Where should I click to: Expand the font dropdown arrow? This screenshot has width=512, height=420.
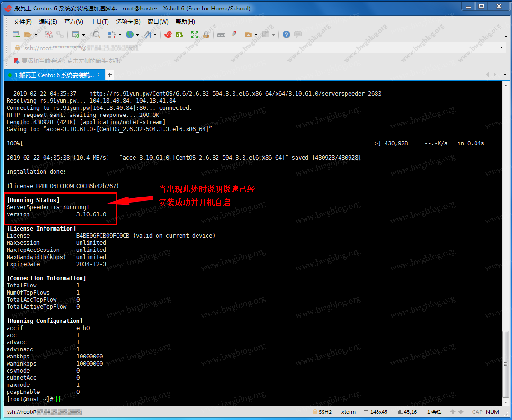[x=155, y=35]
